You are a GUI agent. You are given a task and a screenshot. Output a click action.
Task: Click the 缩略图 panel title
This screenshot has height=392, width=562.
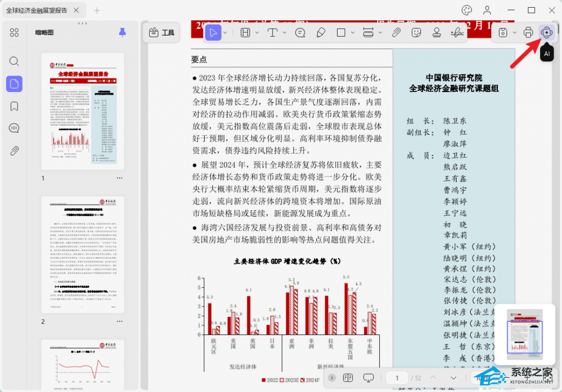click(x=44, y=32)
